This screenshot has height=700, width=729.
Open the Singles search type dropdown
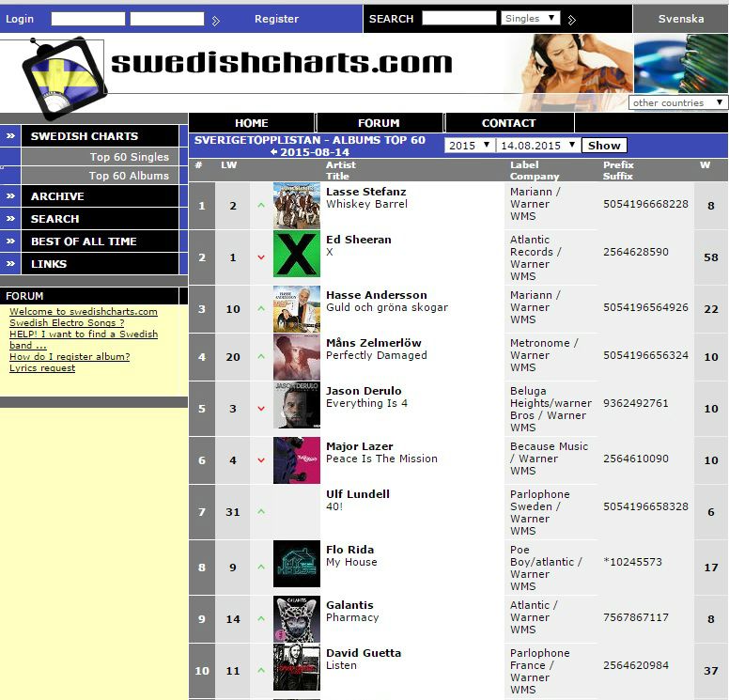click(x=531, y=19)
